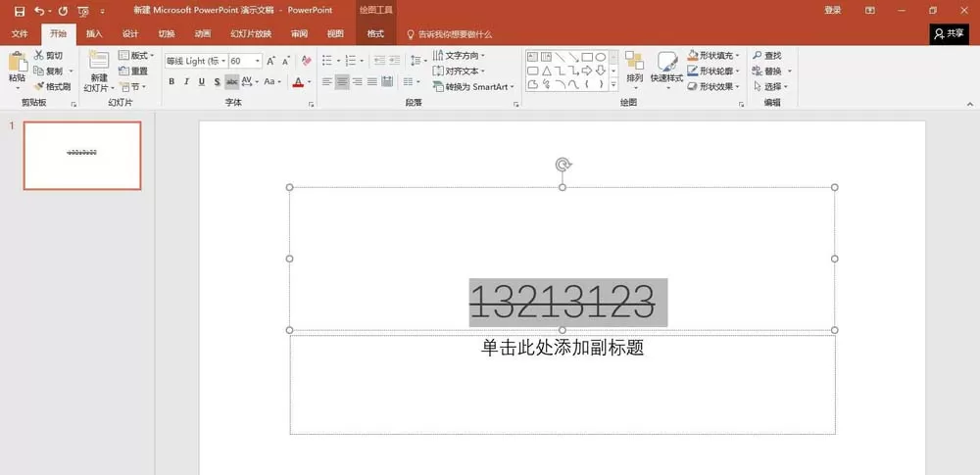Decrease list indent level icon
Screen dimensions: 980x475
[x=378, y=61]
